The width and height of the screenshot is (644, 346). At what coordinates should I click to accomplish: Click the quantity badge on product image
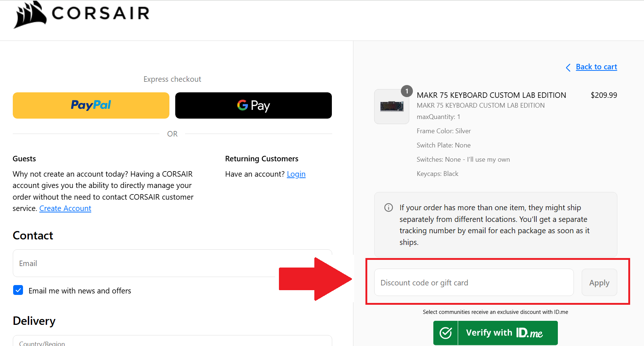coord(407,91)
